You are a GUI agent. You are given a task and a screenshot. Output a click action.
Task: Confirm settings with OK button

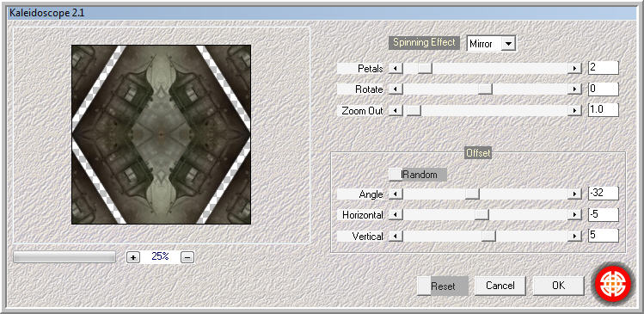[x=558, y=286]
